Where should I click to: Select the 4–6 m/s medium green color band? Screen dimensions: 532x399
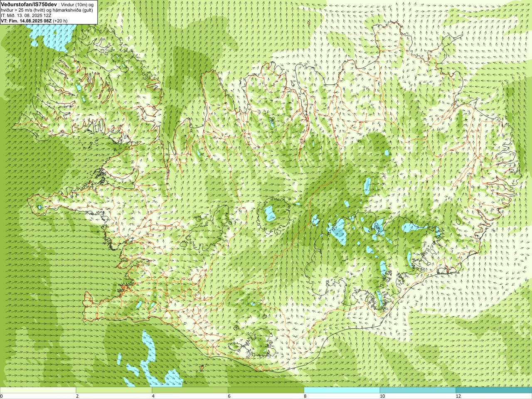[190, 390]
